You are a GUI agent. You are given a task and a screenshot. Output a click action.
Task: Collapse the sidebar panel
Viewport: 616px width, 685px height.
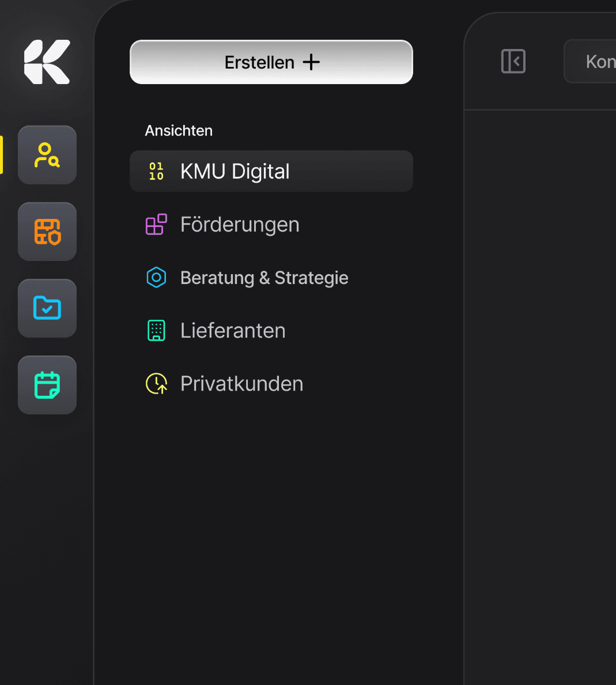tap(513, 61)
